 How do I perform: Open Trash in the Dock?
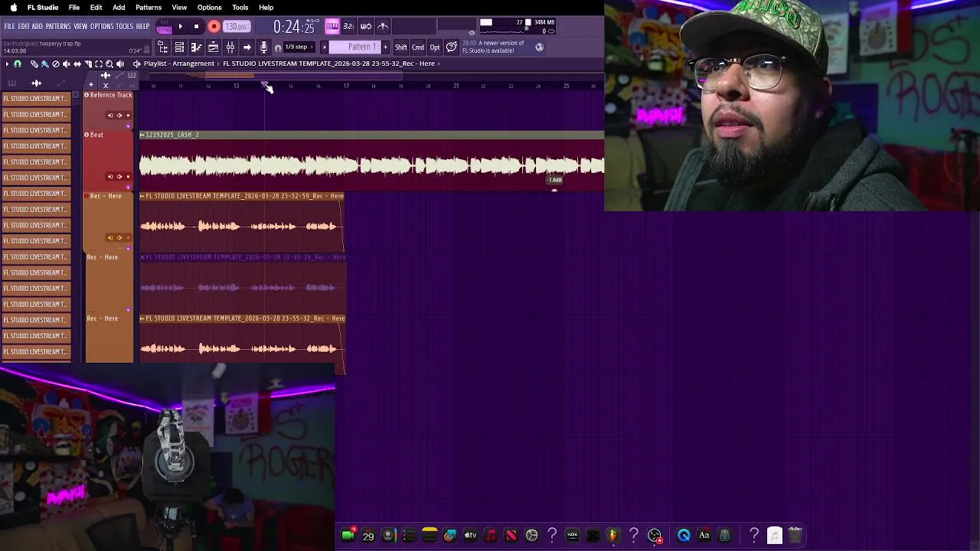click(x=795, y=536)
